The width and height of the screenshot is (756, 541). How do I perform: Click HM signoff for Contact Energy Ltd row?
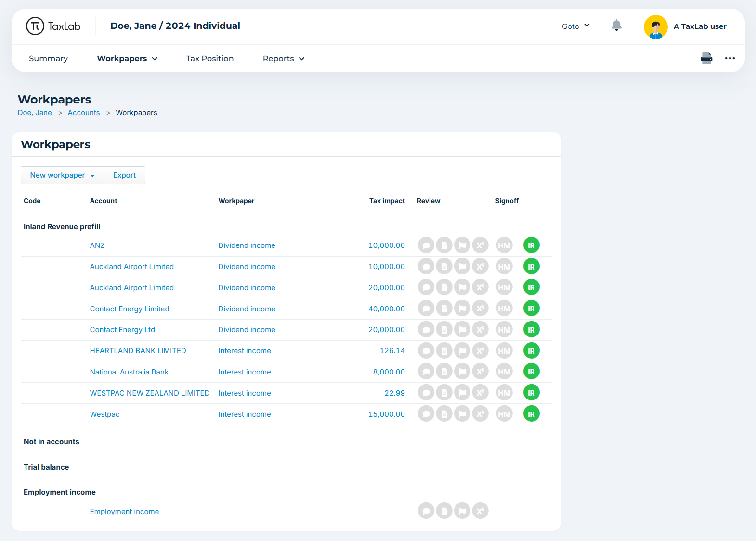point(504,330)
